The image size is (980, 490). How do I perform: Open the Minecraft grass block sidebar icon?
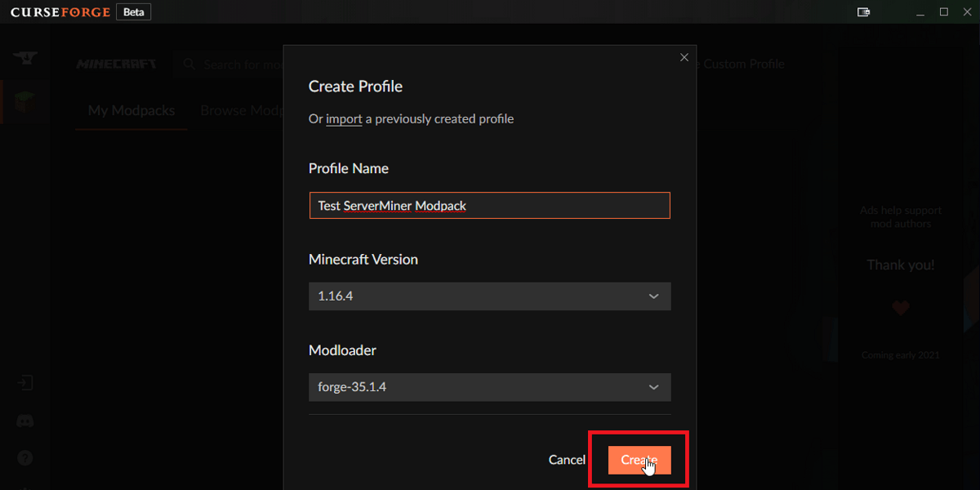[25, 102]
